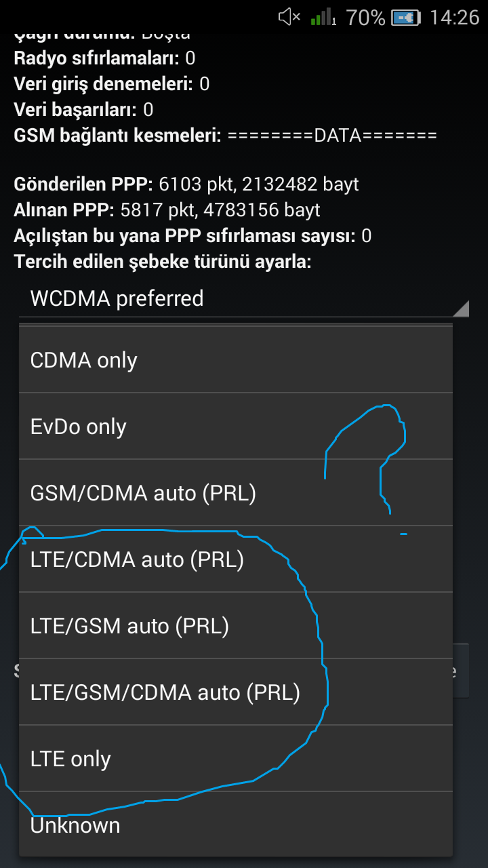The image size is (488, 868).
Task: Tap the Alınan PPP statistics line
Action: 167,210
